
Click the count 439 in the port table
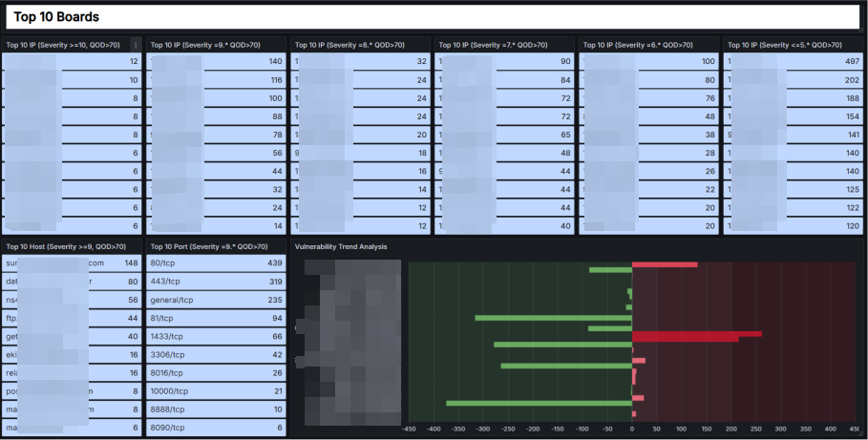point(275,262)
